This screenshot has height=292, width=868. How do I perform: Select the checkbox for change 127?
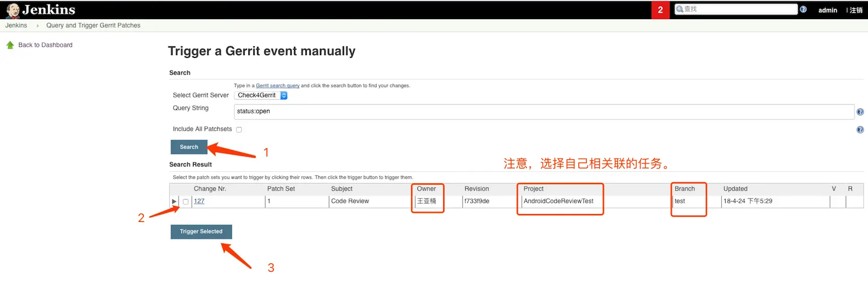pos(186,201)
